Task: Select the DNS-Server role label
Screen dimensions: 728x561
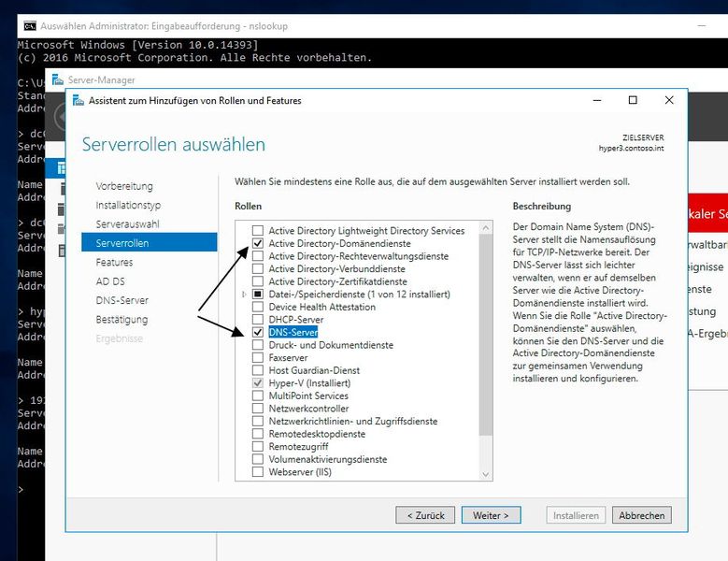Action: click(293, 332)
